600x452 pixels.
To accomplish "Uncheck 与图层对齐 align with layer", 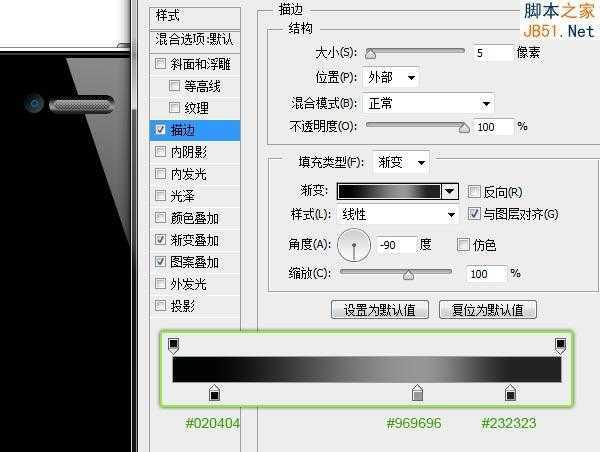I will tap(474, 213).
